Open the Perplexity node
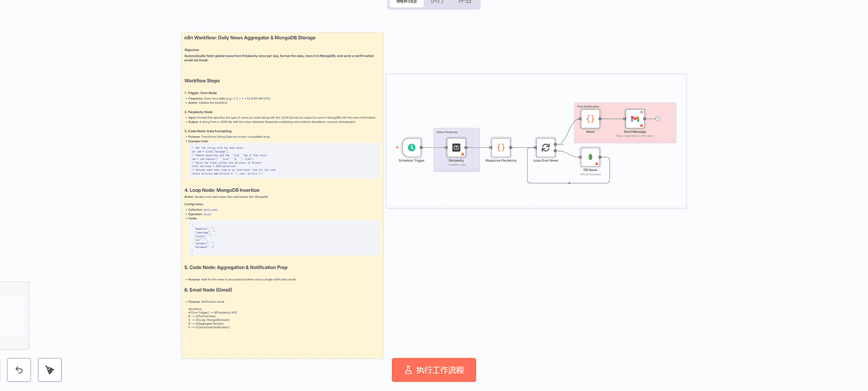 click(456, 147)
